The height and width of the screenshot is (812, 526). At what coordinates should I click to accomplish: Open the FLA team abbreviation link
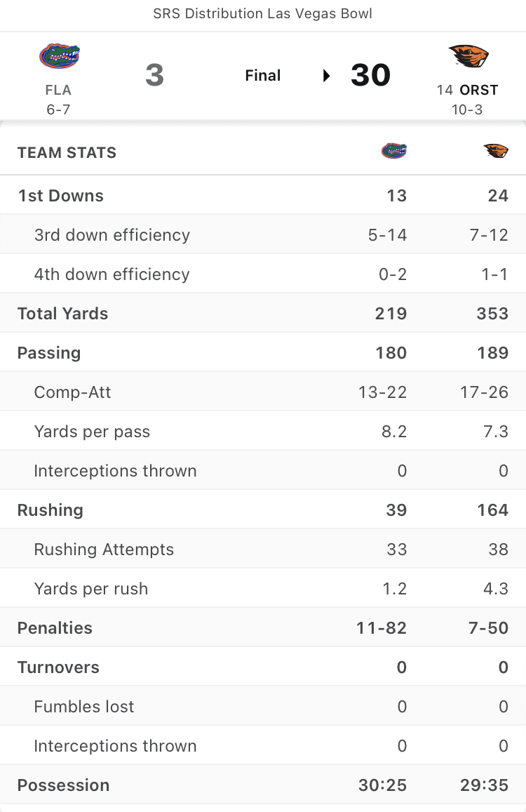[58, 90]
